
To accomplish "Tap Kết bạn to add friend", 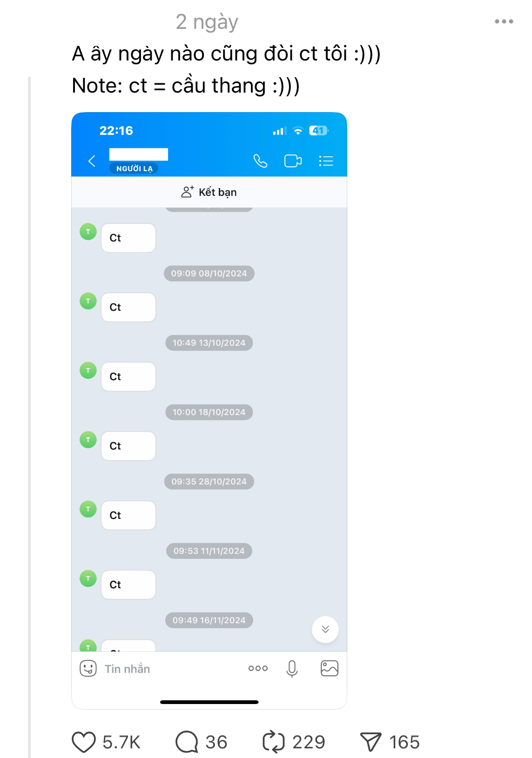I will click(209, 192).
